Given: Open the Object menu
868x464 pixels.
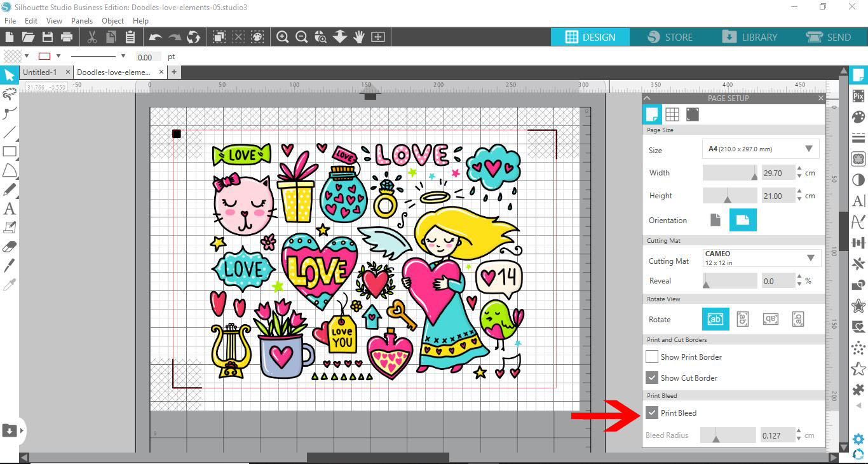Looking at the screenshot, I should click(112, 20).
